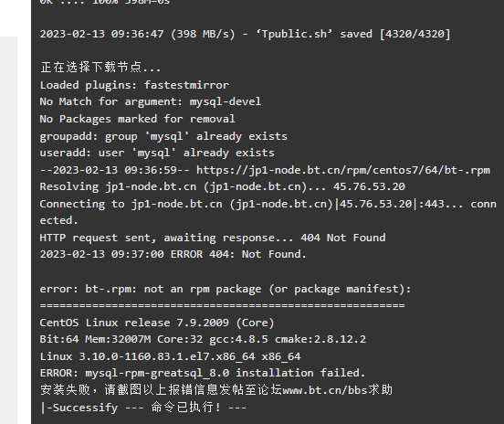Click the Successify 命令已执行 line
The image size is (504, 424).
tap(143, 408)
